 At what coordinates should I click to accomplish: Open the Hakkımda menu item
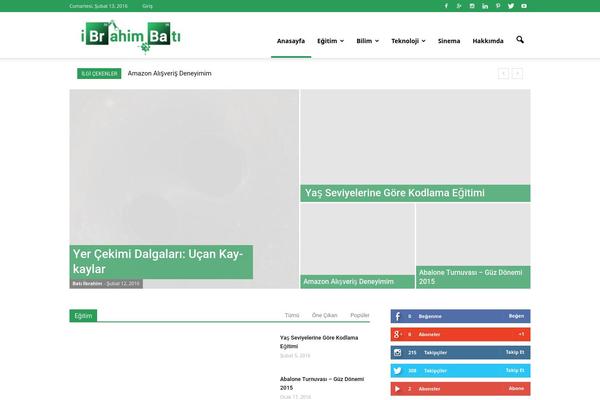click(488, 41)
